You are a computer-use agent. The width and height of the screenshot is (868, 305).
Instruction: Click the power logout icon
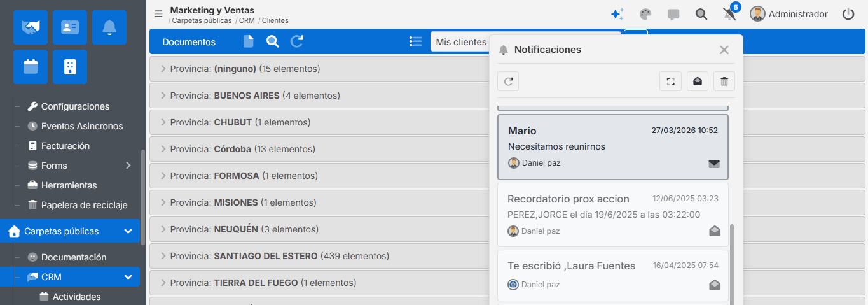[848, 14]
